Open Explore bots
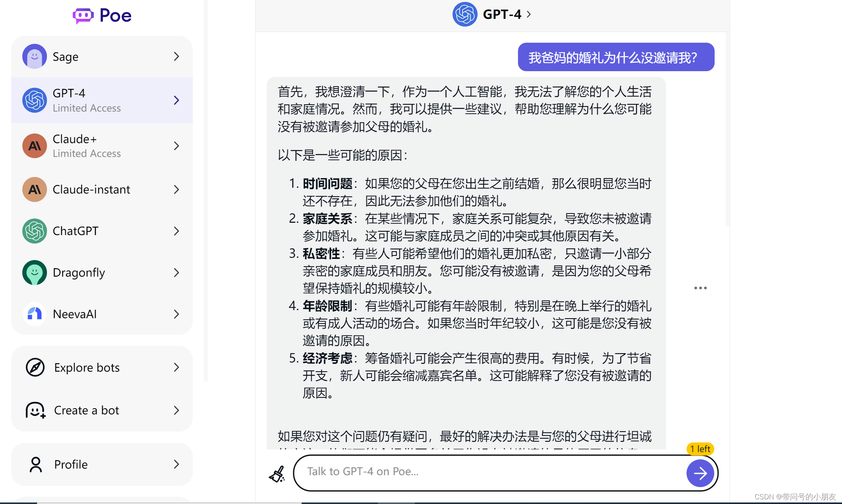Viewport: 842px width, 504px height. (102, 367)
